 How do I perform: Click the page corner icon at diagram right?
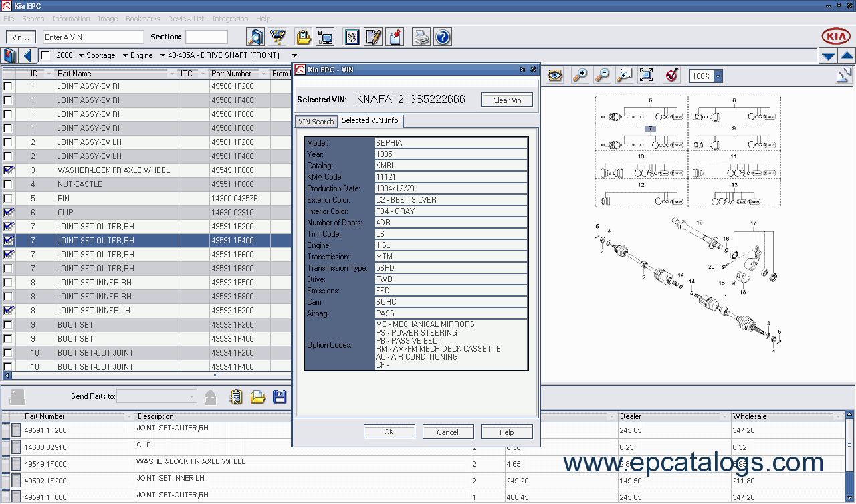click(844, 76)
